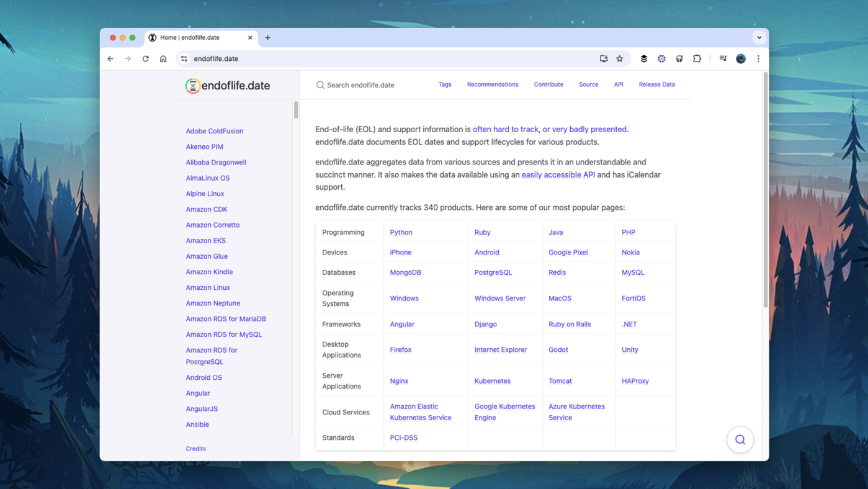View site information icon in address bar

(184, 58)
